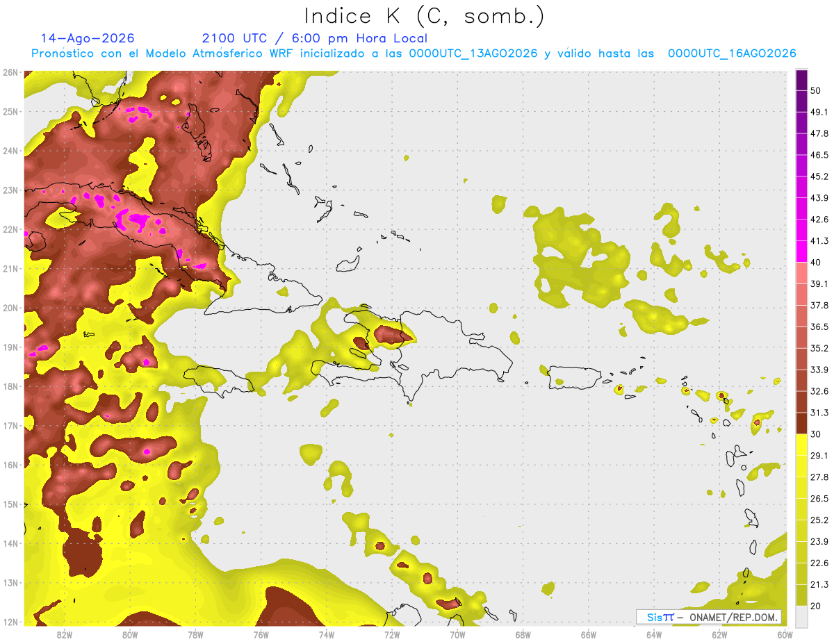Click the color bar value 31.3
Viewport: 834px width, 644px height.
click(x=819, y=413)
